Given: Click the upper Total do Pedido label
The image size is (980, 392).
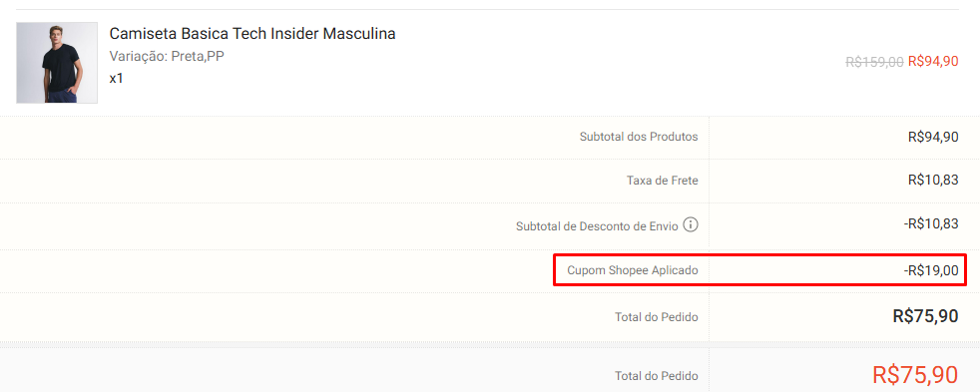Looking at the screenshot, I should coord(657,318).
